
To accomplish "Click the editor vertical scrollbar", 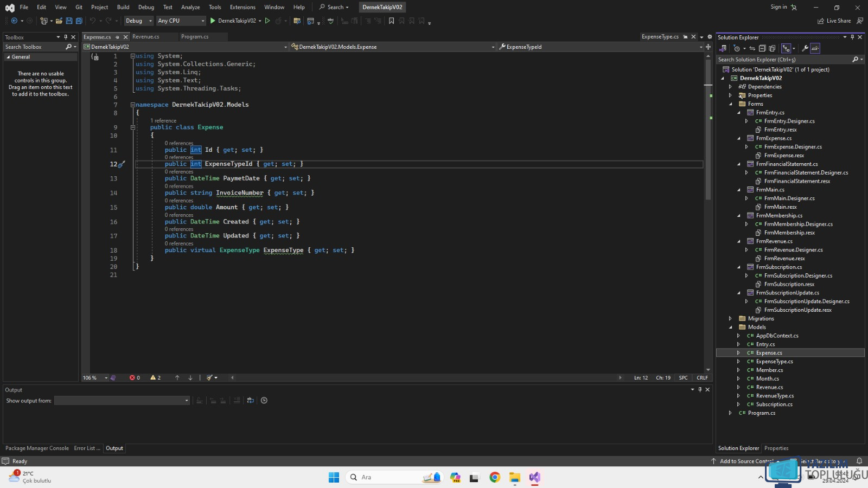I will pyautogui.click(x=708, y=130).
